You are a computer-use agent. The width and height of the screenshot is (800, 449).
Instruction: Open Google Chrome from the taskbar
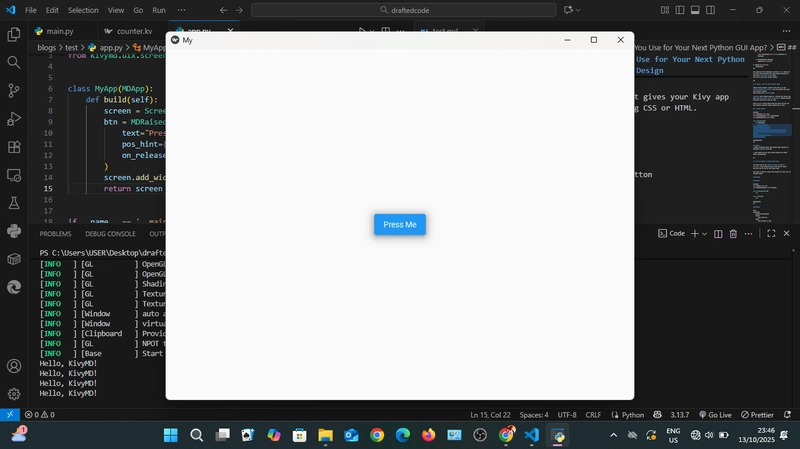coord(377,435)
